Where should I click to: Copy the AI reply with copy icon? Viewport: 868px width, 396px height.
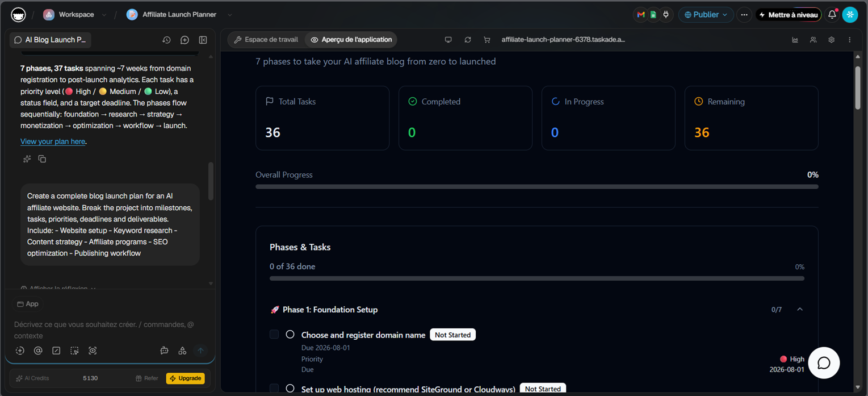point(42,159)
